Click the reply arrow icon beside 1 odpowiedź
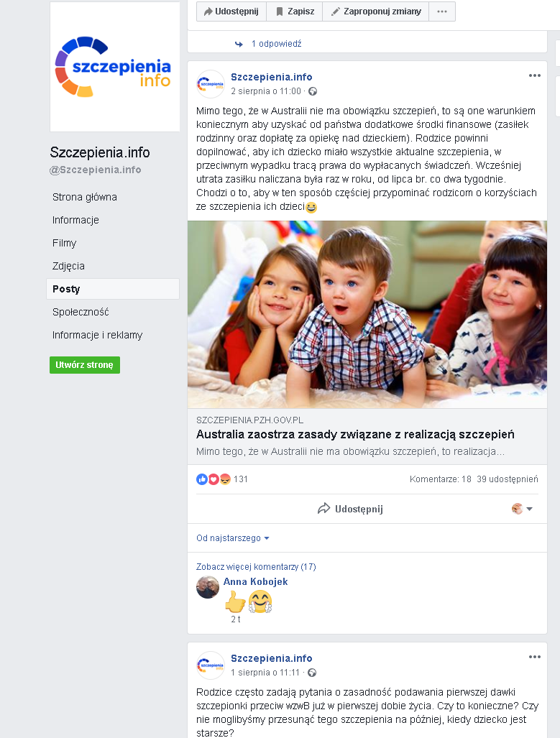This screenshot has width=560, height=738. (239, 44)
